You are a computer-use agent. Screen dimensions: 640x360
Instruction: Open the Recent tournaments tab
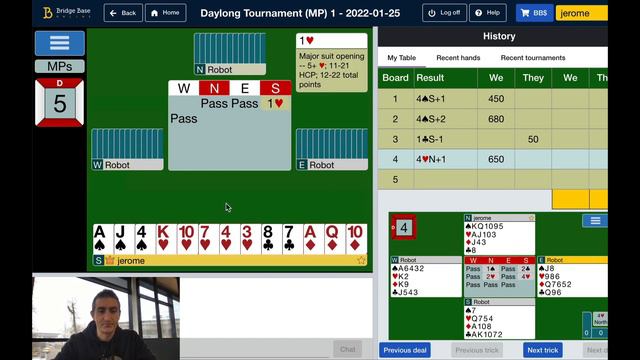point(533,58)
